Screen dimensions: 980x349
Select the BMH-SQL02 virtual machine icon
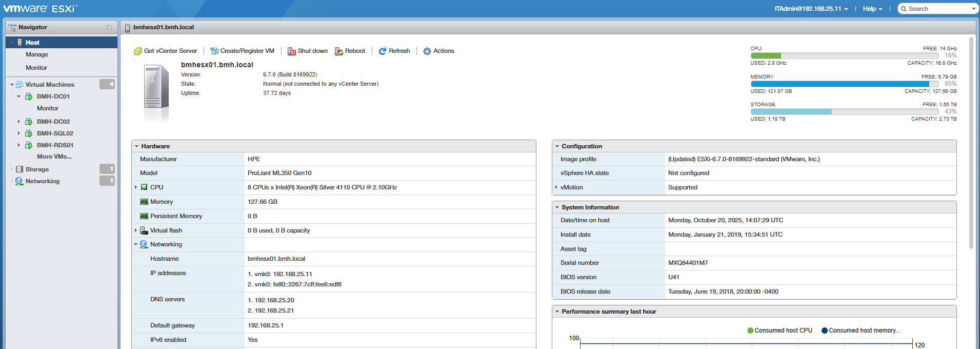(29, 133)
